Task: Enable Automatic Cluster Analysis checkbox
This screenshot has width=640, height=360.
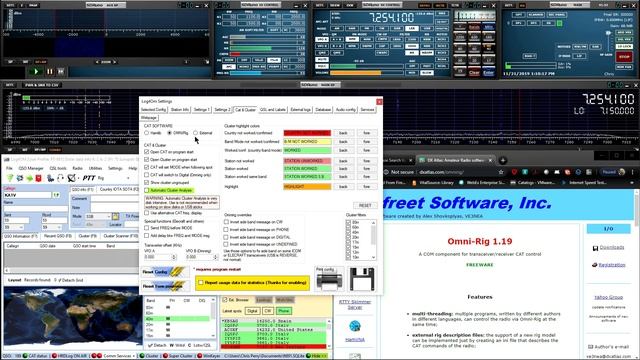Action: [x=147, y=191]
